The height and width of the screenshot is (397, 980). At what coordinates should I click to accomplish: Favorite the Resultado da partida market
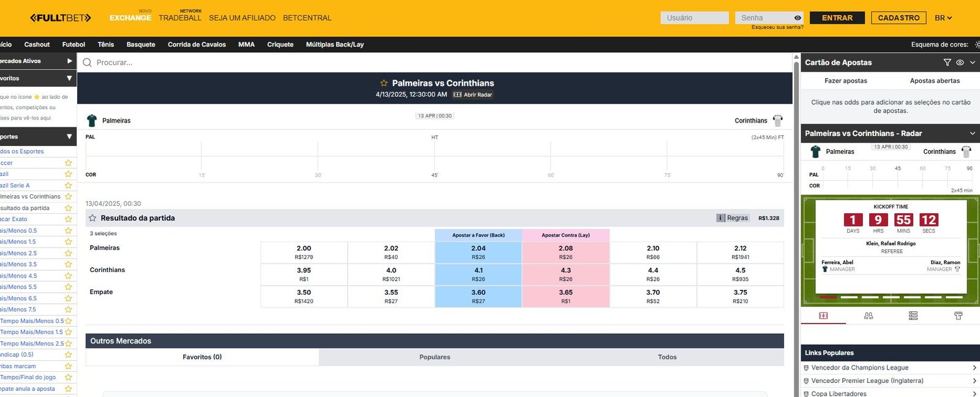(x=92, y=218)
